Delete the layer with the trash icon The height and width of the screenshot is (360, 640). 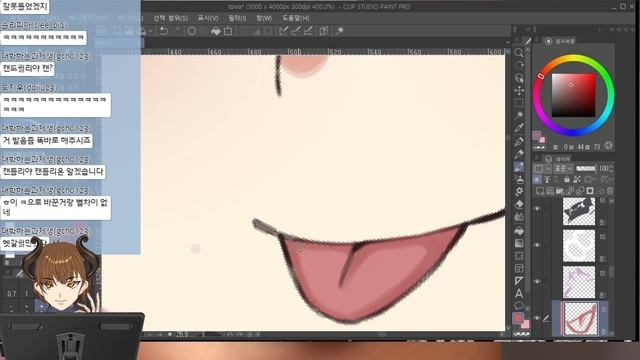(610, 191)
